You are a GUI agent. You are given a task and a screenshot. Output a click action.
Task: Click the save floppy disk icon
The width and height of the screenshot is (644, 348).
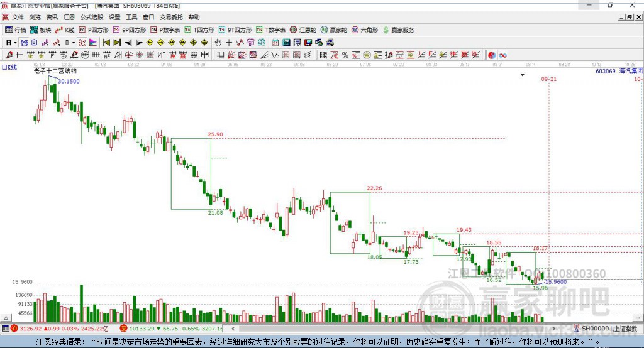[308, 43]
